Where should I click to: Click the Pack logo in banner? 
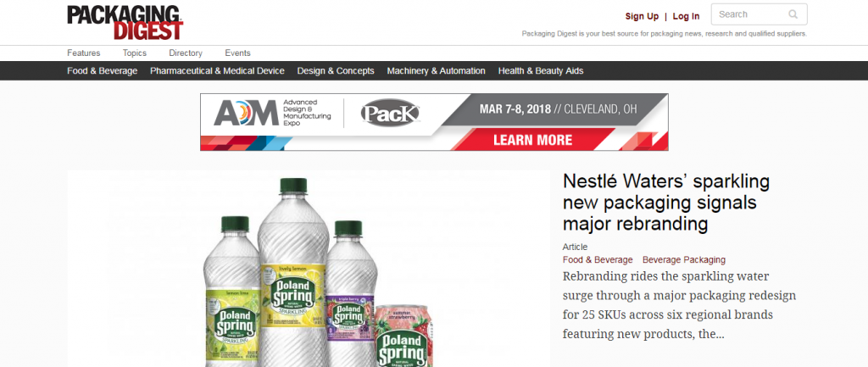tap(390, 113)
